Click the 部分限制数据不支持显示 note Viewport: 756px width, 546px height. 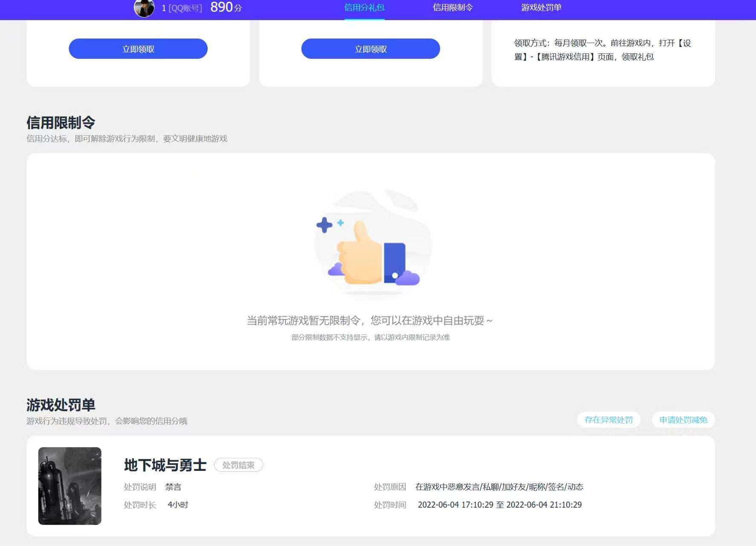coord(371,337)
